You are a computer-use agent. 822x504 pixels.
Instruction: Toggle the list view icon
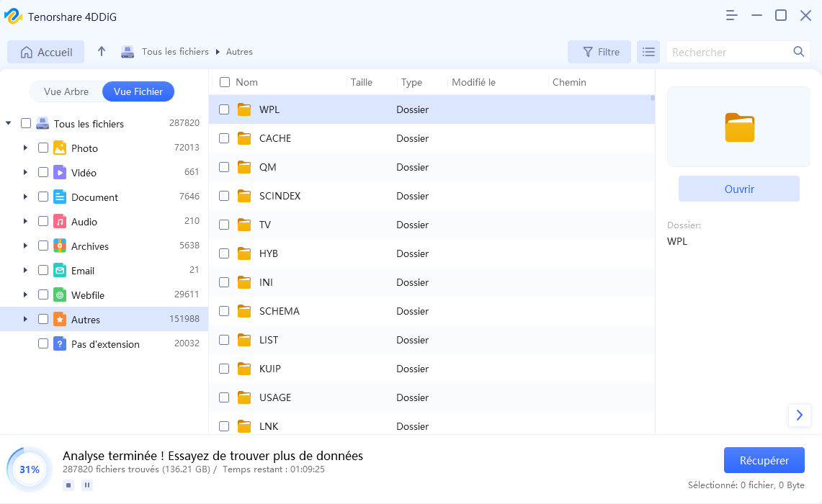pos(648,52)
